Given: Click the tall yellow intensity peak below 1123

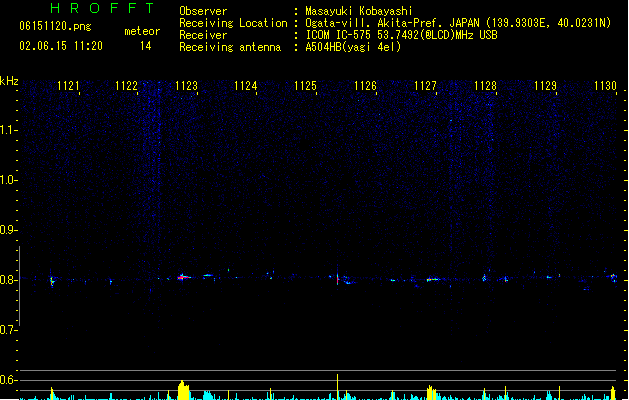Looking at the screenshot, I should (183, 390).
